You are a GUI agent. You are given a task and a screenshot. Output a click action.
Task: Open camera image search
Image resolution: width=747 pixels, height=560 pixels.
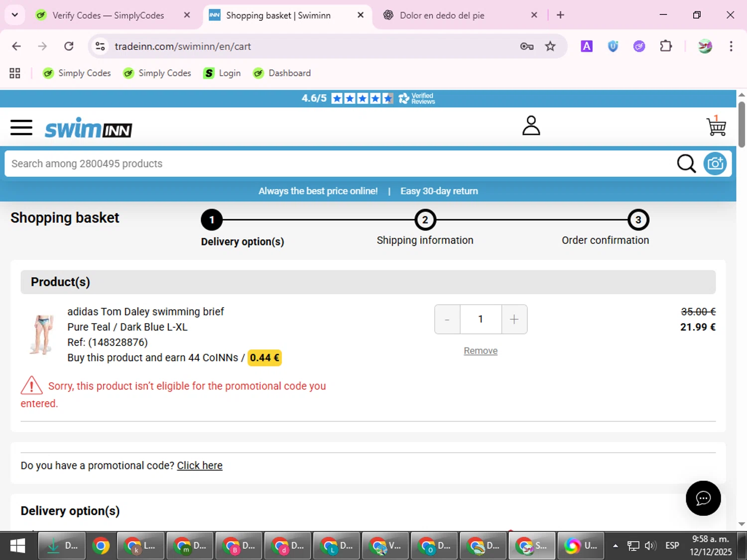(x=715, y=163)
